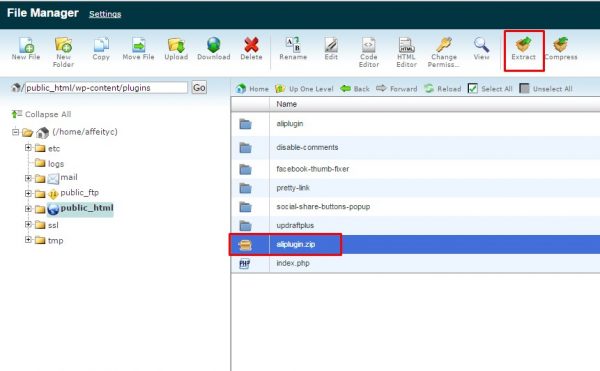Click the Name column header
This screenshot has height=371, width=600.
coord(287,104)
